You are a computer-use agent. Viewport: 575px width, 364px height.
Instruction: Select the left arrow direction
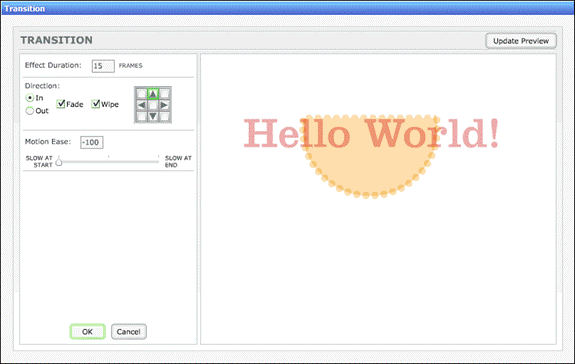[142, 105]
